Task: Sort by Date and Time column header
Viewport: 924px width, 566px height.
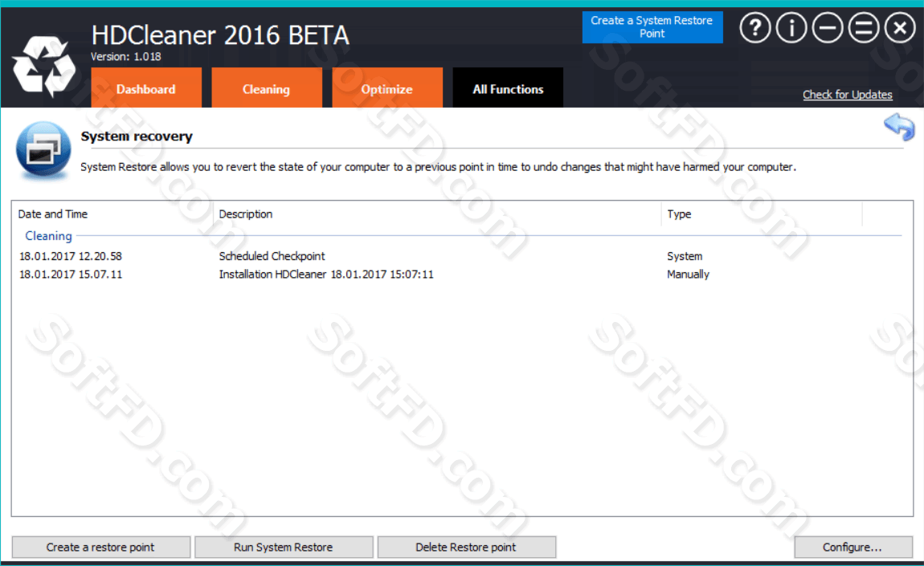Action: coord(112,214)
